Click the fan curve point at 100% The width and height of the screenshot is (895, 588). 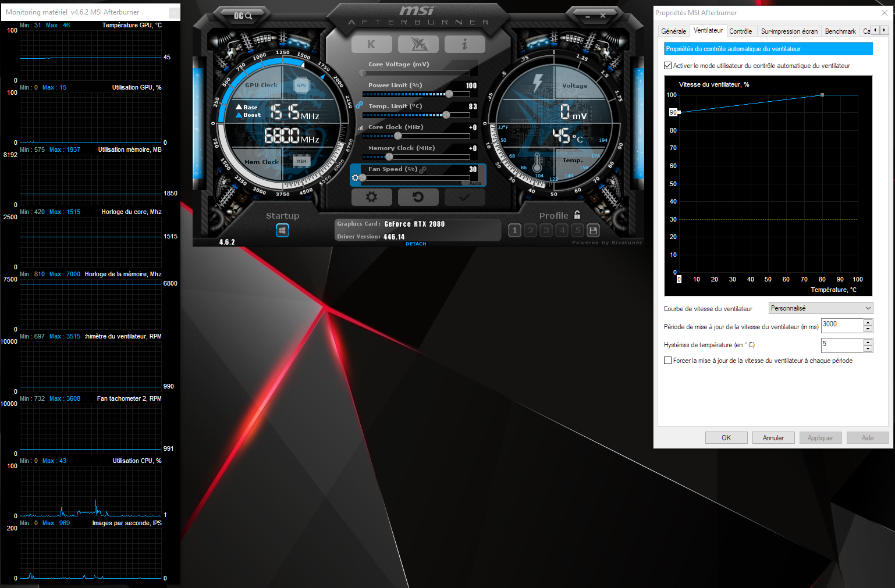point(822,95)
